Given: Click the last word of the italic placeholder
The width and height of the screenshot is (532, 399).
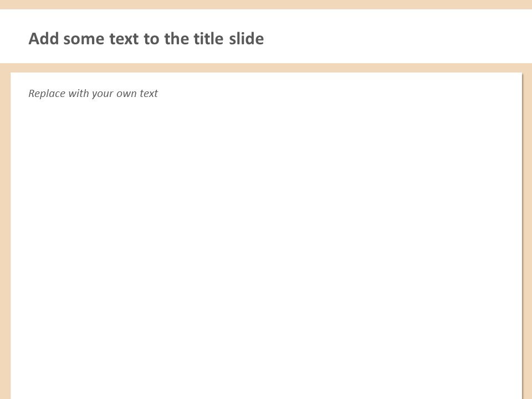Looking at the screenshot, I should pyautogui.click(x=149, y=94).
